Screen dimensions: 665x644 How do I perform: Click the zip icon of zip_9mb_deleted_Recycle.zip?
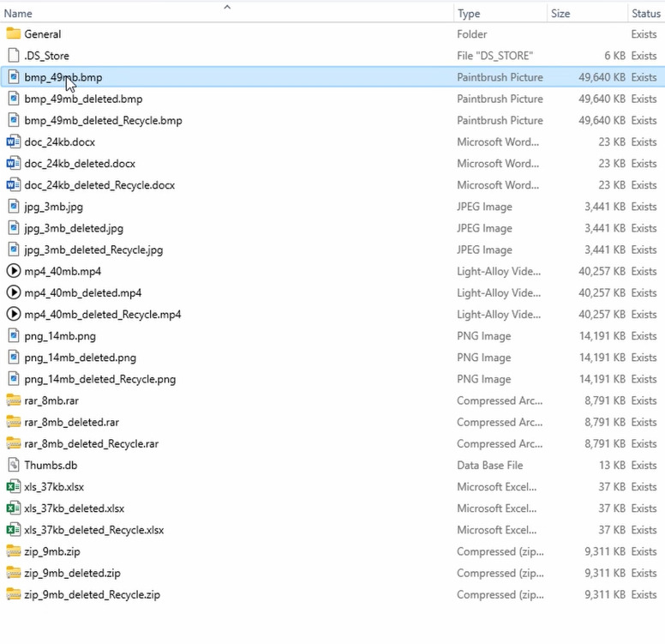pyautogui.click(x=14, y=594)
